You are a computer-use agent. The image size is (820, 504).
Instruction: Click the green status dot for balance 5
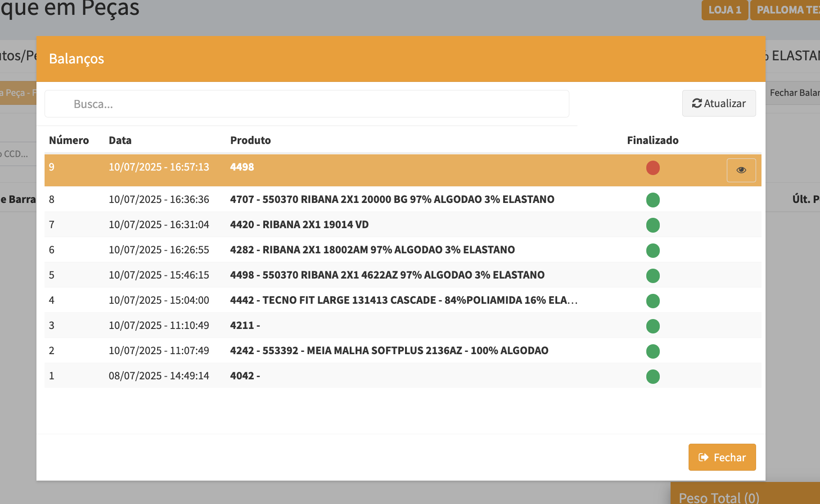(653, 275)
